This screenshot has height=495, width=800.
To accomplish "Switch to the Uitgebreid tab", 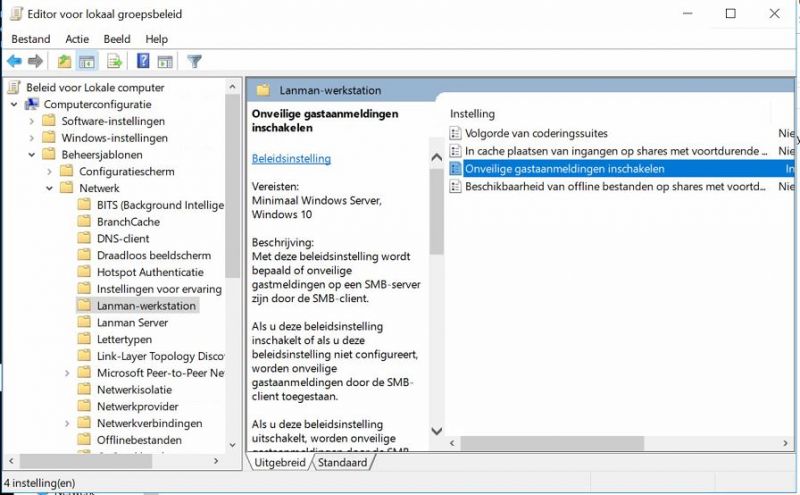I will (280, 462).
